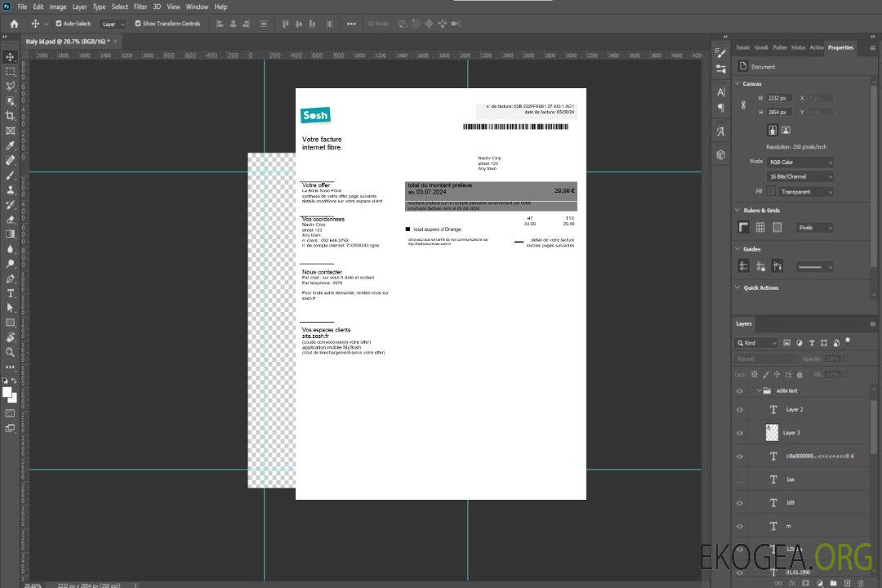882x588 pixels.
Task: Toggle the Auto-Select checkbox
Action: click(x=59, y=24)
